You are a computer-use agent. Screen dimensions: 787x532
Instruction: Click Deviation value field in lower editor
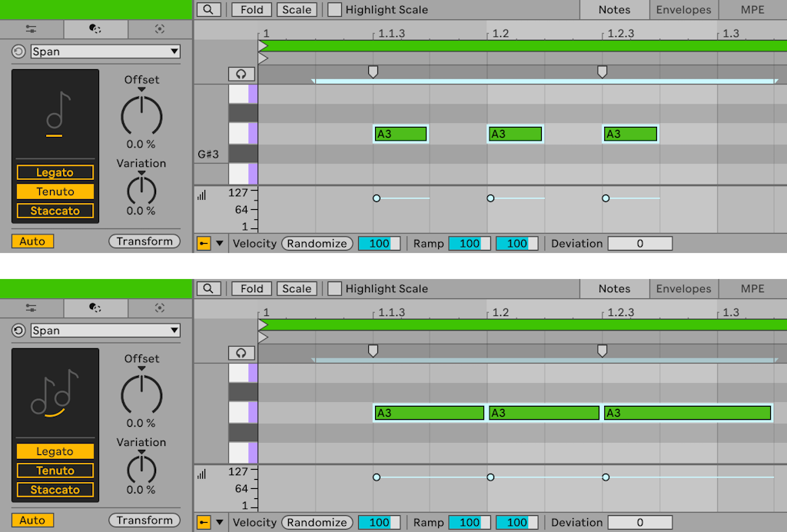click(x=640, y=523)
